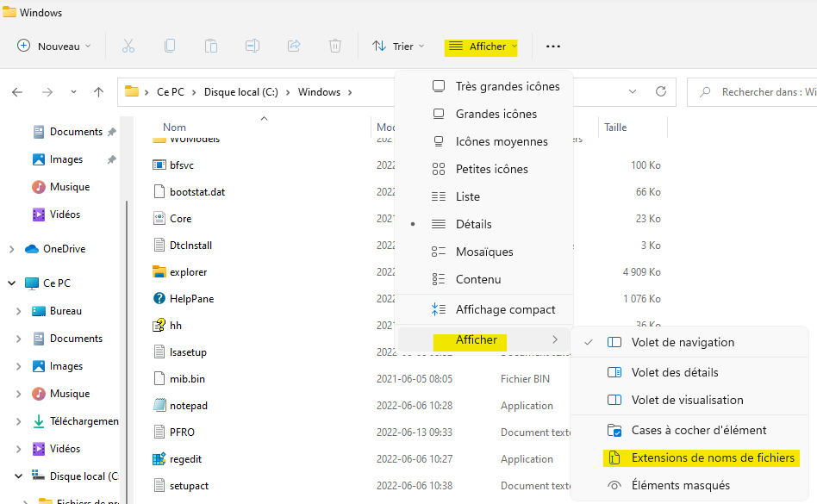Open the Afficher toolbar button
The width and height of the screenshot is (817, 504).
[482, 46]
